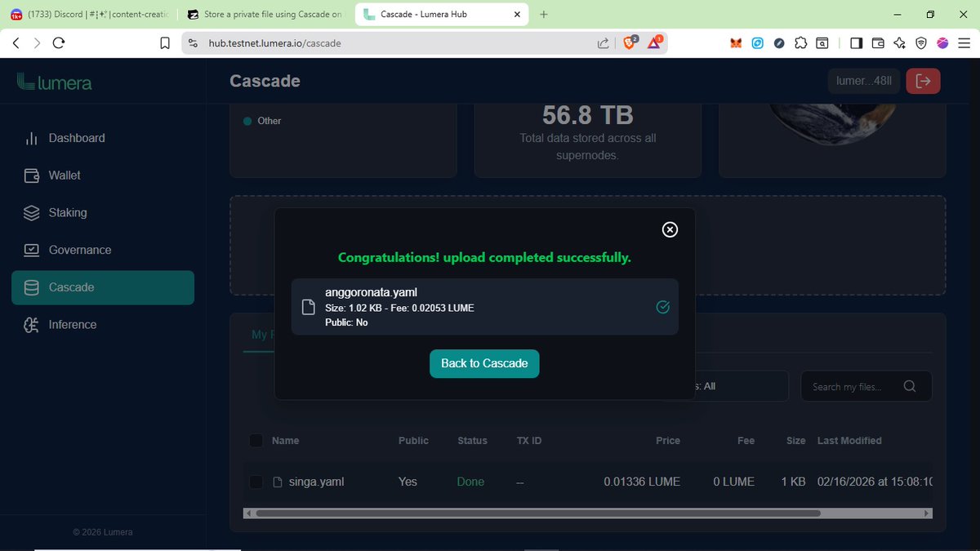Switch to the Discord browser tab
Screen dimensions: 980x551
[88, 14]
